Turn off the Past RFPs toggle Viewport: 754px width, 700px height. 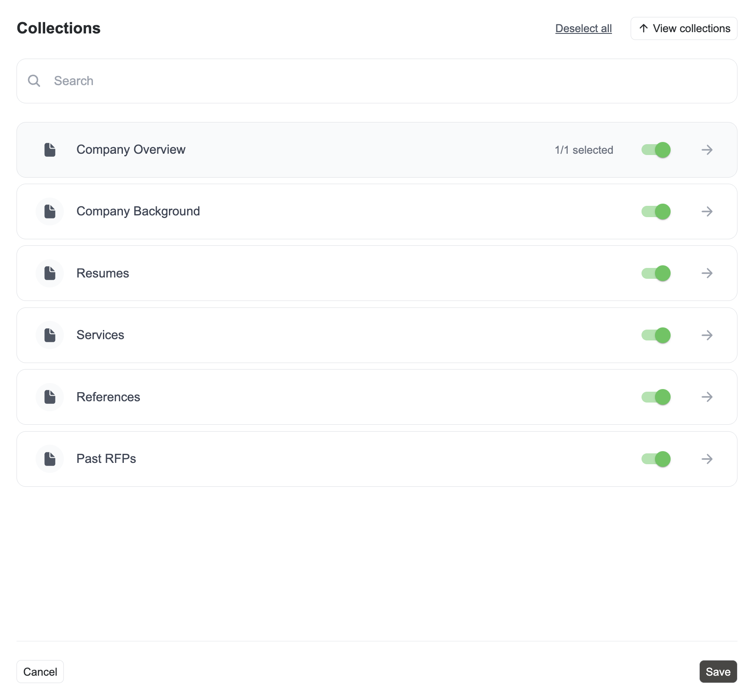656,459
